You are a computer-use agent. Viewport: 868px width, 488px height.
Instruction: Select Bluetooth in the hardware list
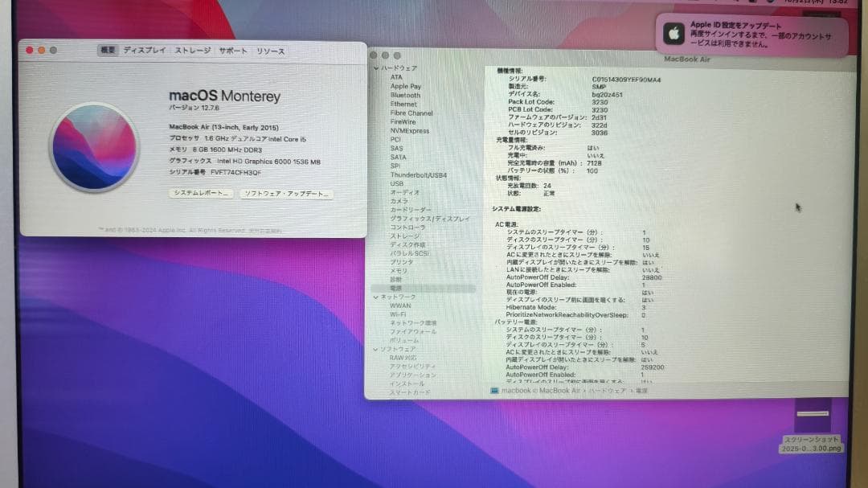405,94
